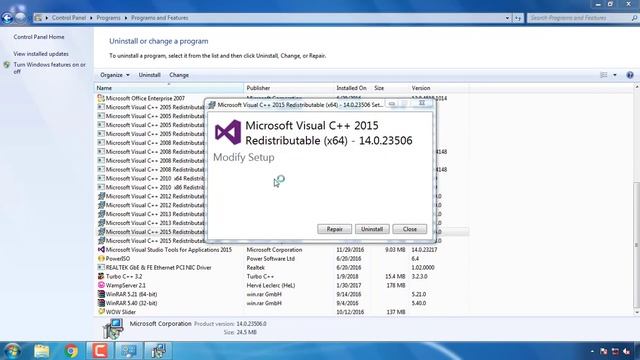The image size is (640, 360).
Task: Click the blue help icon
Action: coord(630,75)
